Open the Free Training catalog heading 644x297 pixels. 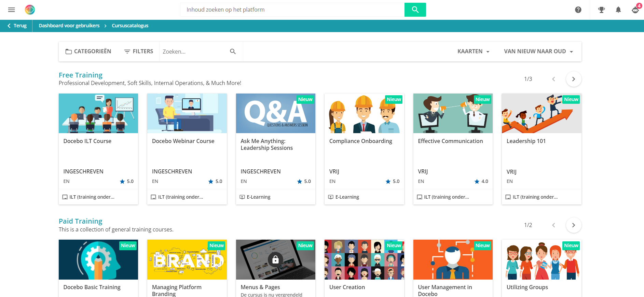tap(81, 75)
